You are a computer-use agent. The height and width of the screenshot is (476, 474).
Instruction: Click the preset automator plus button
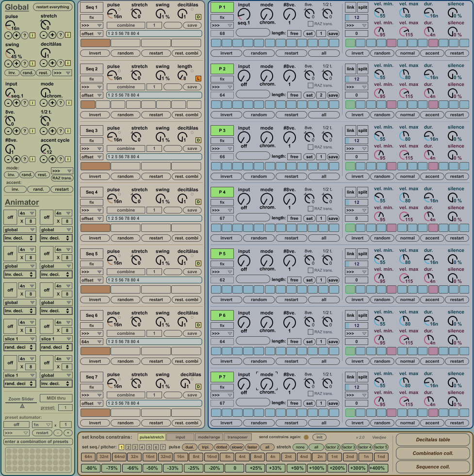(x=68, y=433)
